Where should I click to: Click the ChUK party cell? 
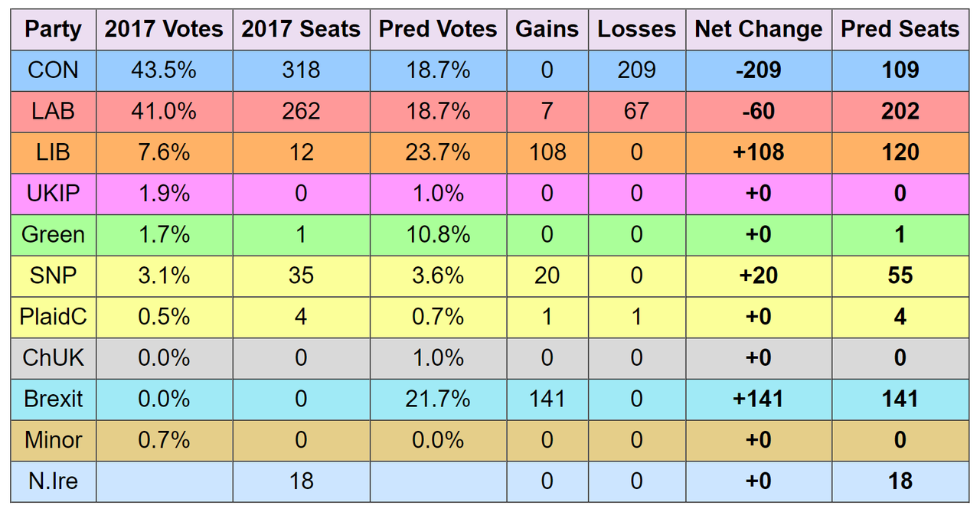point(53,358)
